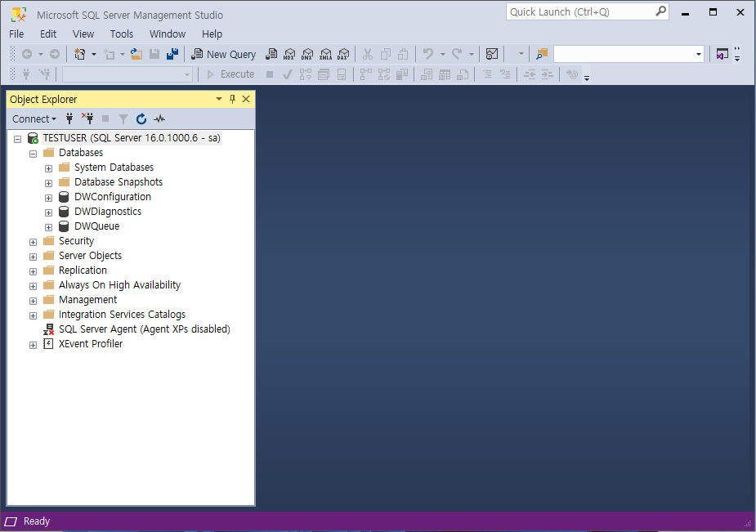Image resolution: width=756 pixels, height=532 pixels.
Task: Select the DWQueue database name
Action: coord(96,226)
